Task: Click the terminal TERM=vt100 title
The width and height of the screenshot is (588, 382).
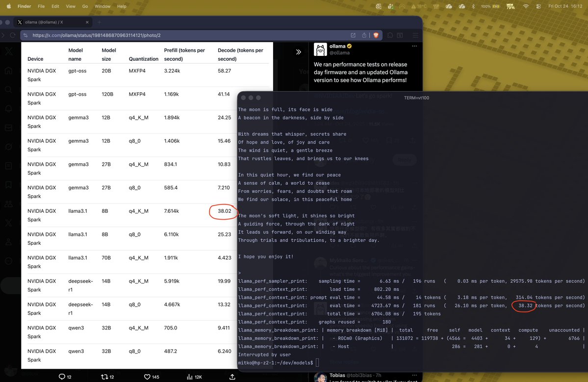Action: coord(416,98)
